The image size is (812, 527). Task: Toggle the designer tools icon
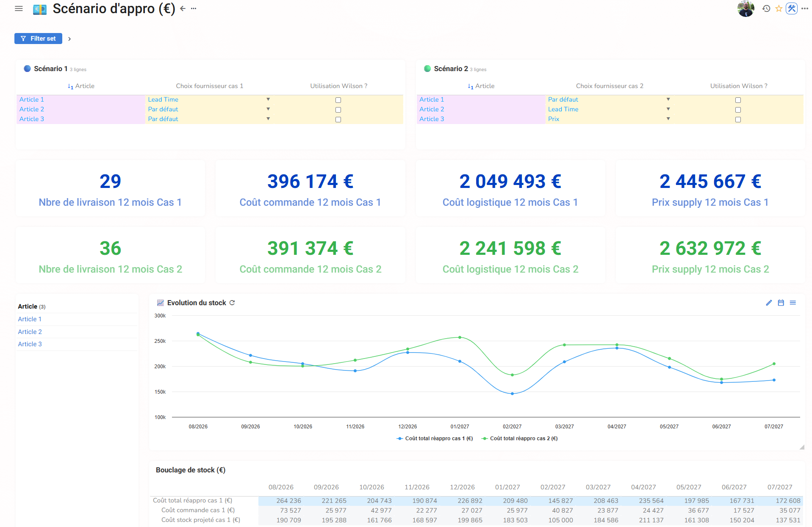792,8
